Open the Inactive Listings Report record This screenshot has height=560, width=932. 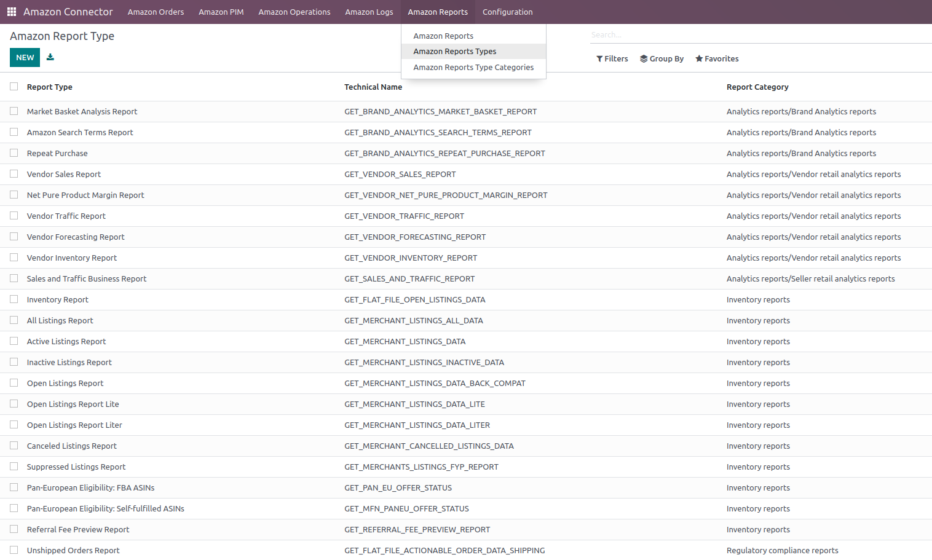(x=69, y=363)
